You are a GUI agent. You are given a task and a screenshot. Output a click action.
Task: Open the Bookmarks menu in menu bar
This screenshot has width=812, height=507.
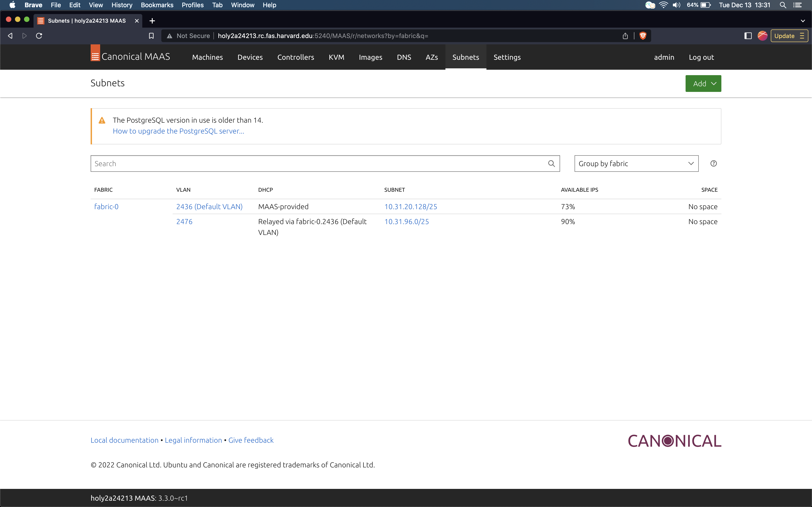click(x=157, y=5)
